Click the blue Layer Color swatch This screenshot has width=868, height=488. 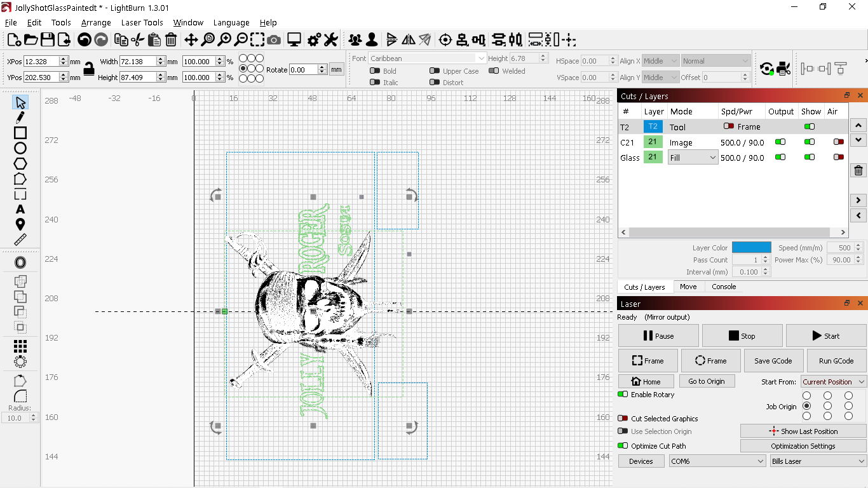[751, 248]
